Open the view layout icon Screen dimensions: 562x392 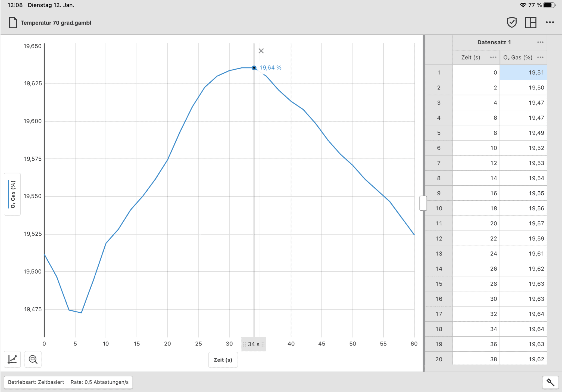(x=530, y=22)
